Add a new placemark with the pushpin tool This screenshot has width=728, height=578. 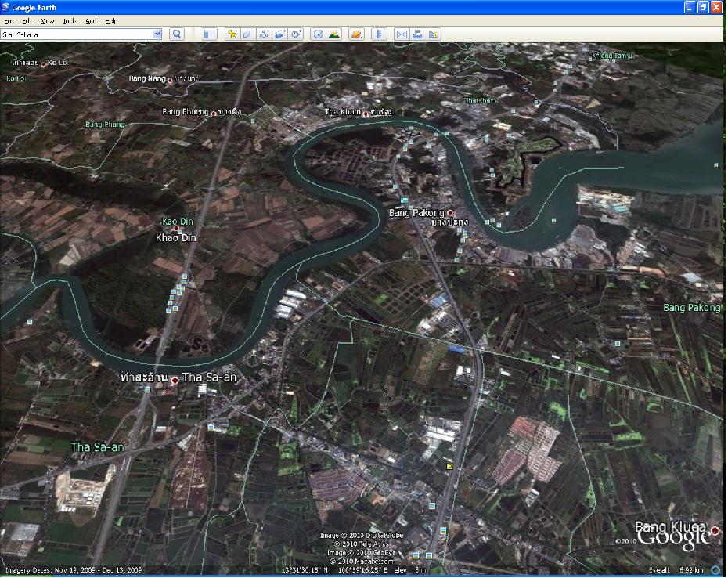pyautogui.click(x=232, y=34)
